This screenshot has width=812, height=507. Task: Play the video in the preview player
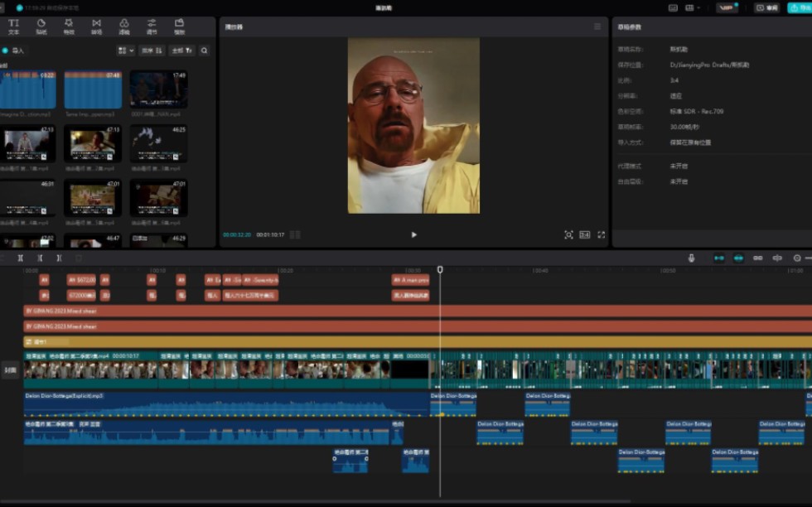click(413, 234)
